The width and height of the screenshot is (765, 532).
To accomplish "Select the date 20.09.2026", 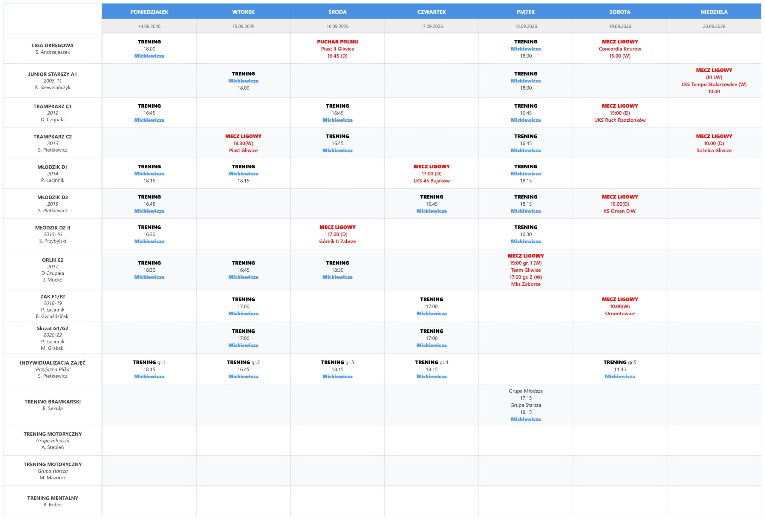I will pyautogui.click(x=714, y=26).
